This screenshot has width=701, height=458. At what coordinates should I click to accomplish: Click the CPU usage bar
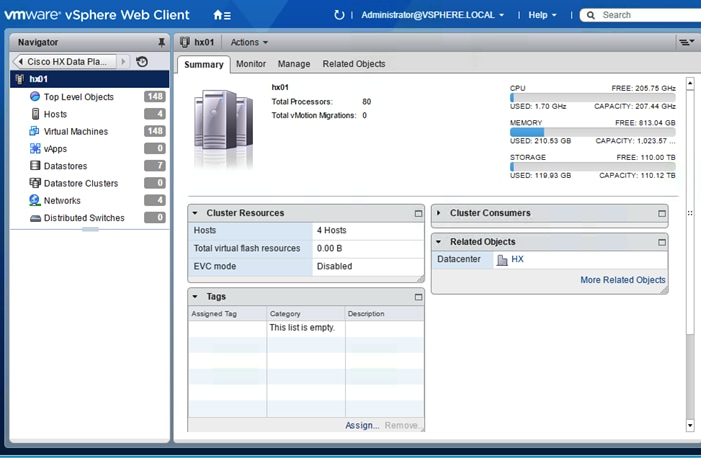point(592,98)
